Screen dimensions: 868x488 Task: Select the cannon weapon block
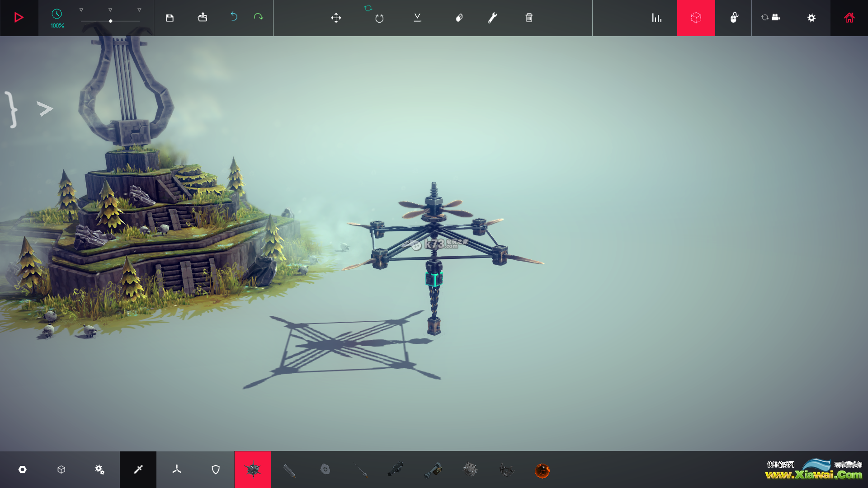click(396, 469)
